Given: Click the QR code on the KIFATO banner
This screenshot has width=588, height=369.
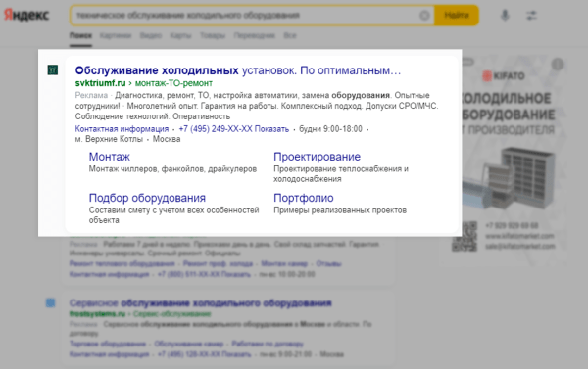Looking at the screenshot, I should coord(465,236).
